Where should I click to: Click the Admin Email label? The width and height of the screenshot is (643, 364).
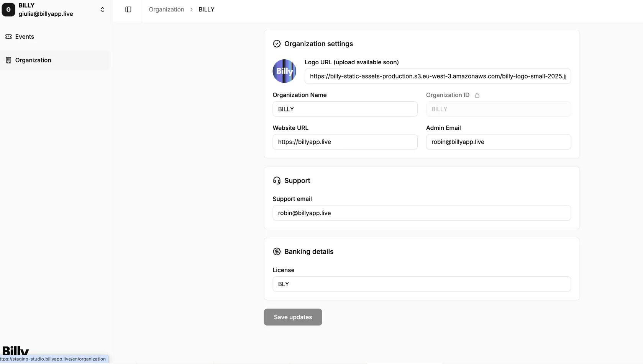[x=443, y=128]
